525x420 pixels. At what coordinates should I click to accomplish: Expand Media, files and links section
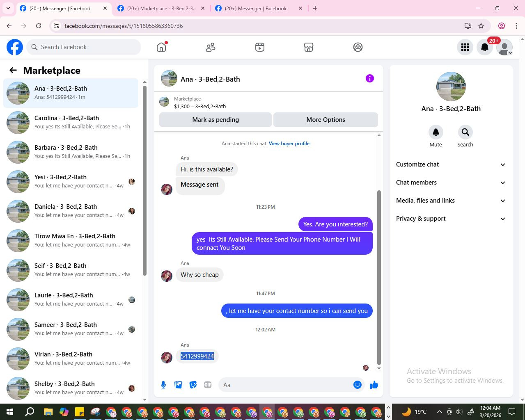pos(451,201)
